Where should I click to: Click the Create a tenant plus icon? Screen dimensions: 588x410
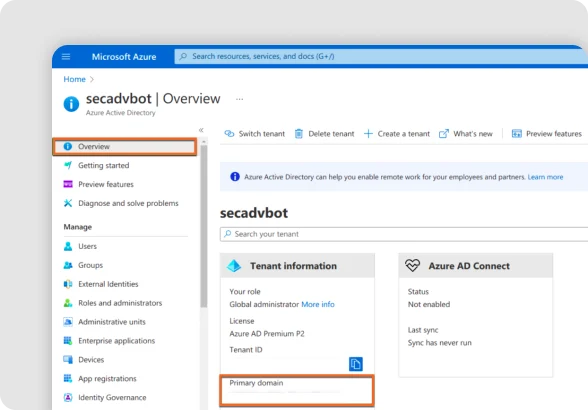click(368, 134)
